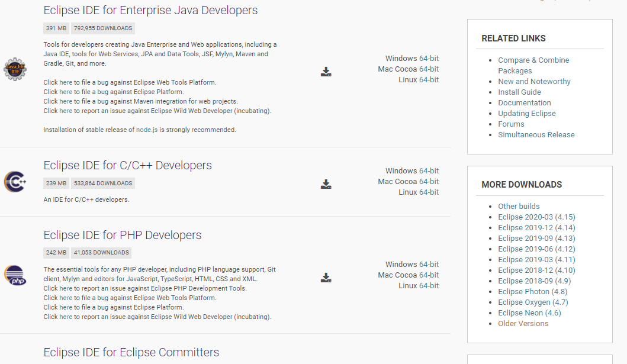Screen dimensions: 627x364
Task: Open Compare & Combine Packages link
Action: click(x=533, y=66)
